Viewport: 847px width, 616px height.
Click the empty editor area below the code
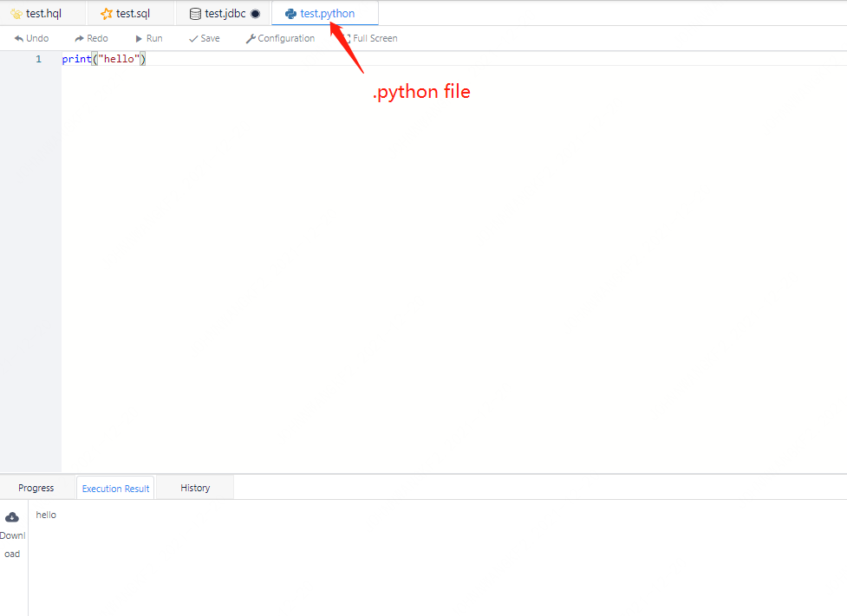click(433, 260)
